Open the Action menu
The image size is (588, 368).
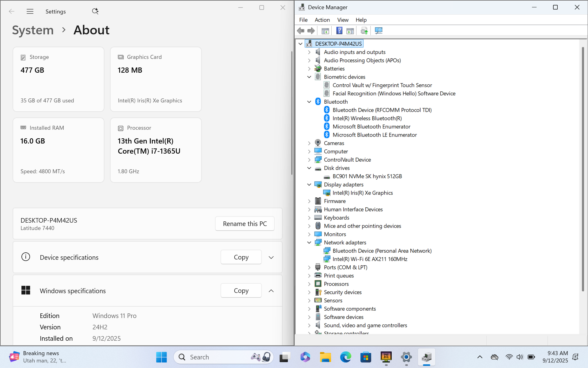pos(322,20)
